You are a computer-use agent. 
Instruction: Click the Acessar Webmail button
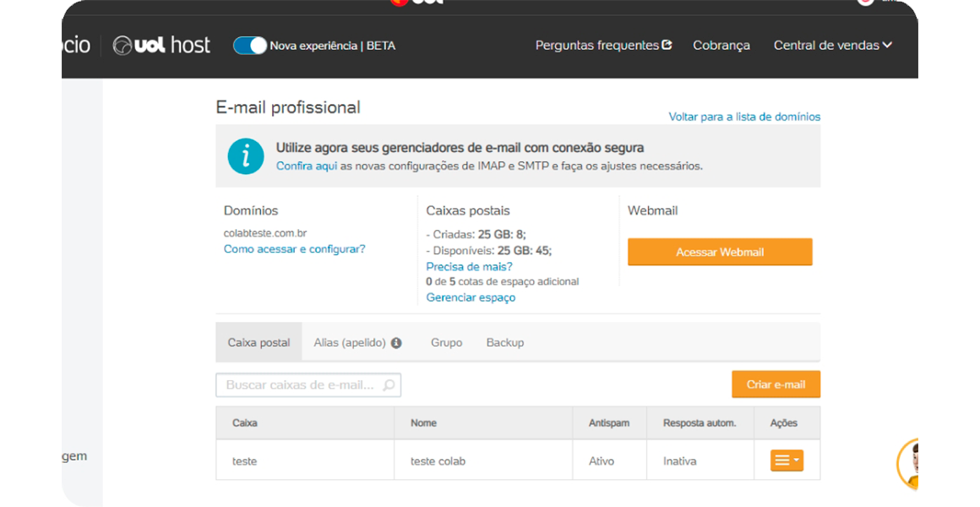[x=720, y=252]
